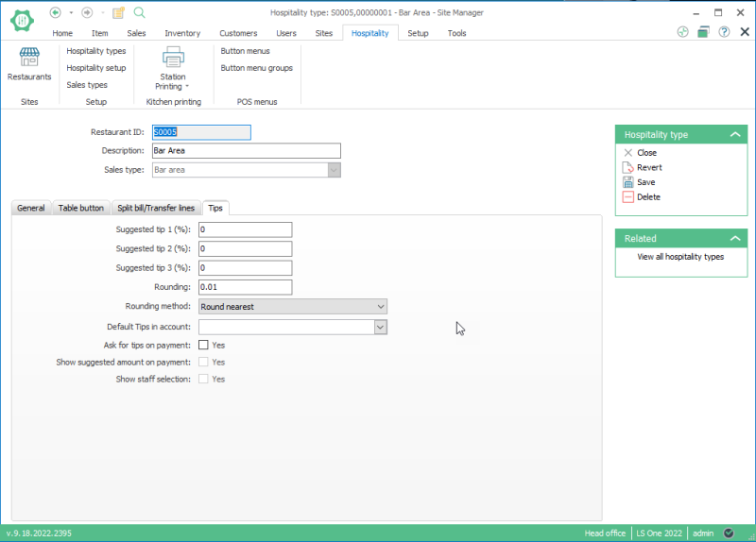Open the Restaurants icon in ribbon
Screen dimensions: 756x542
point(29,57)
